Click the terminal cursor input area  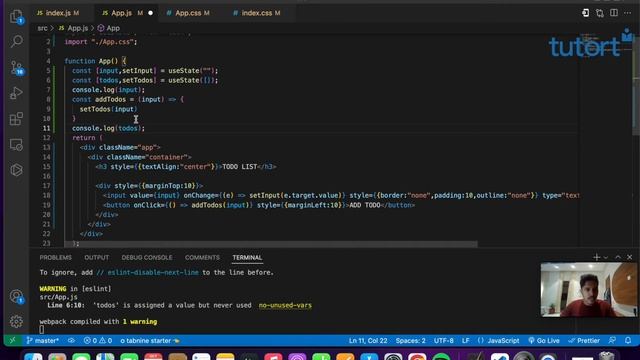point(42,329)
